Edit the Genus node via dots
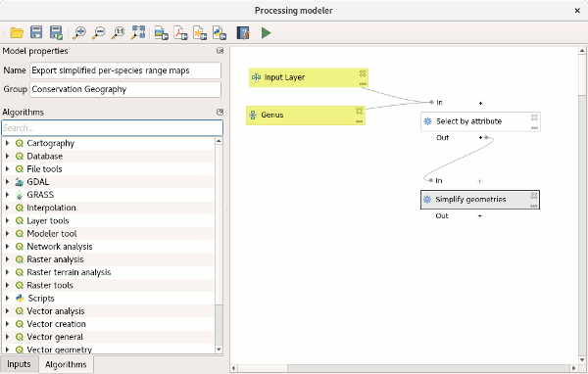Viewport: 588px width, 374px height. click(360, 121)
